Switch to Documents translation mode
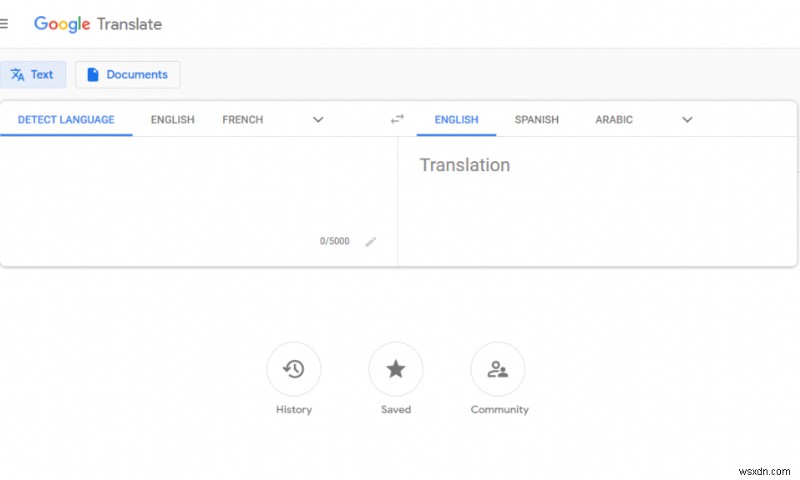The width and height of the screenshot is (800, 480). click(x=128, y=74)
